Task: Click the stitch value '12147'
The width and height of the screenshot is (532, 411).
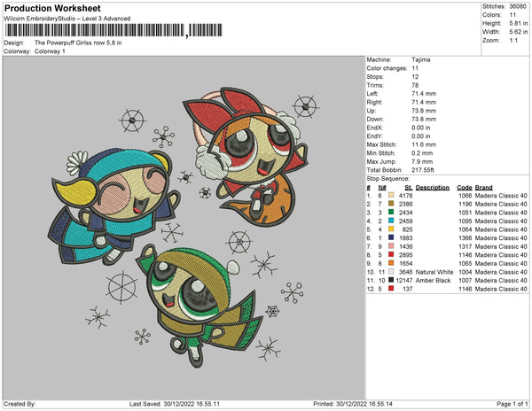Action: [404, 280]
